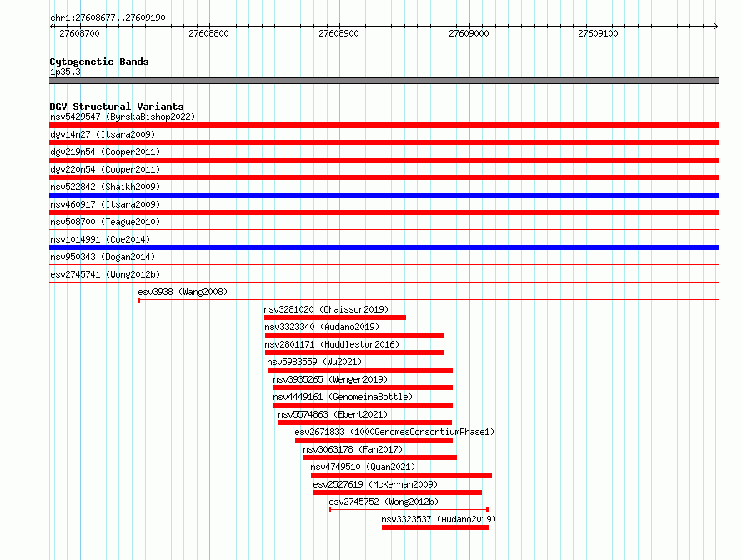Click the nsv5429547 (ByrskaBishop2022) variant label
The height and width of the screenshot is (560, 742).
[123, 117]
